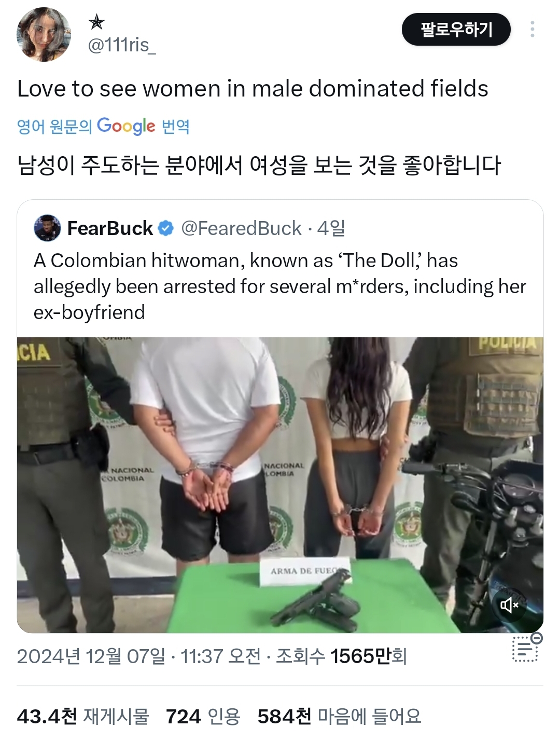Click the 팔로우하기 follow button
The image size is (560, 741).
pyautogui.click(x=456, y=29)
